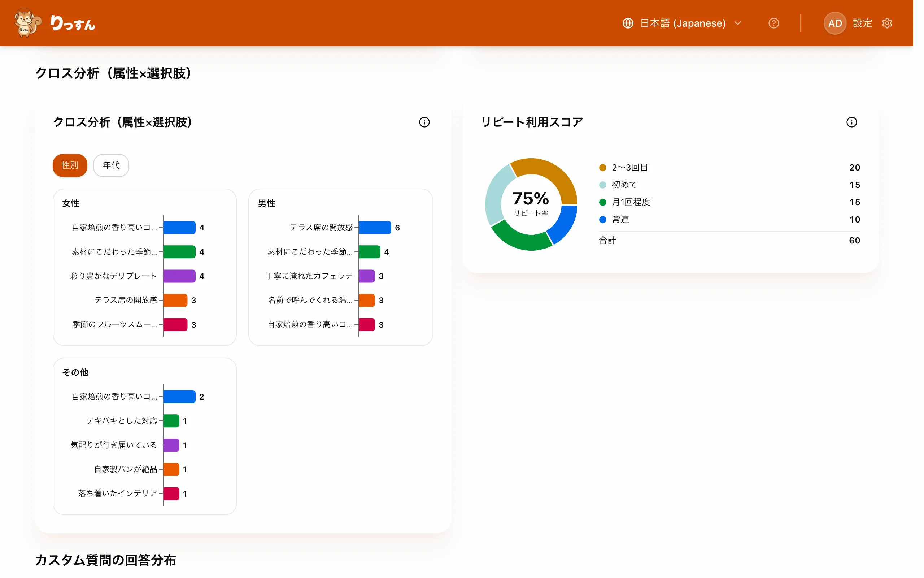Click the カスタム質問の回答分布 heading
This screenshot has width=924, height=578.
(105, 560)
